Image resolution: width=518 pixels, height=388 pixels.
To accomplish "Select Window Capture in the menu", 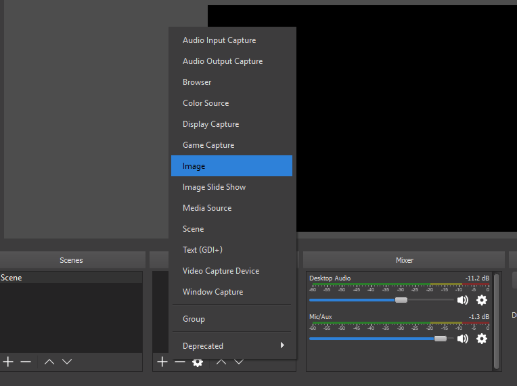I will 232,292.
